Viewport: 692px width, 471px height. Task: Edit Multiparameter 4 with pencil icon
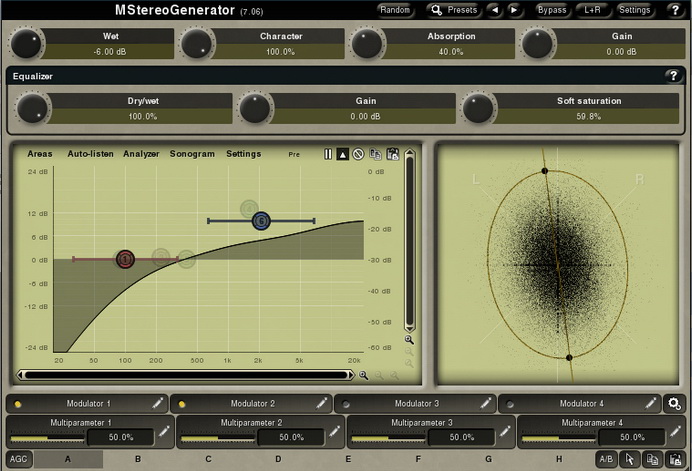tap(675, 431)
